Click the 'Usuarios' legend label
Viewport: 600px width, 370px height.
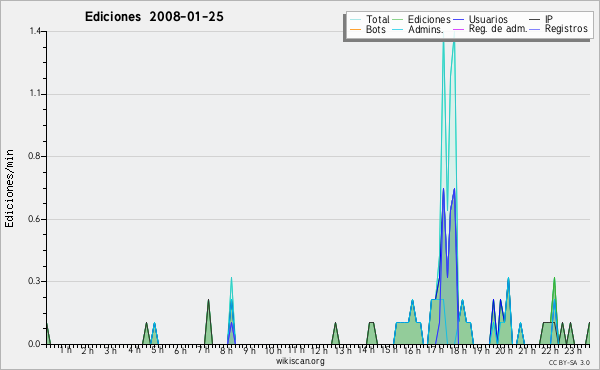point(488,19)
